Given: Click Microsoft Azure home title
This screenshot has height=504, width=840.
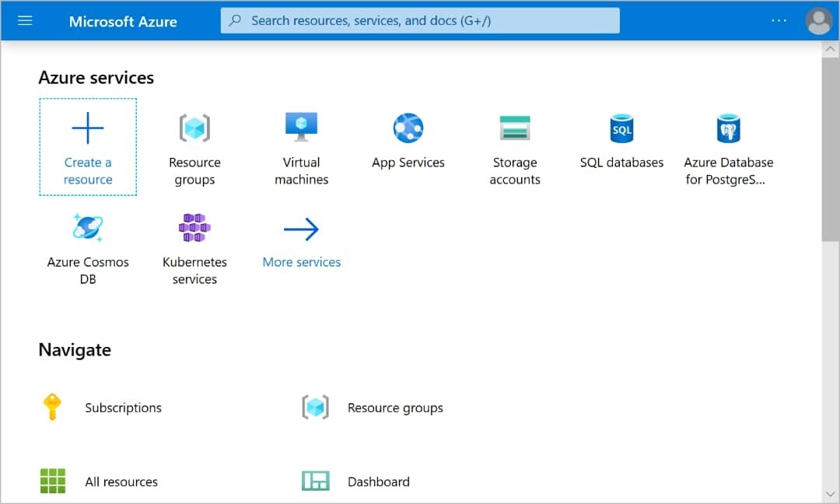Looking at the screenshot, I should [123, 21].
